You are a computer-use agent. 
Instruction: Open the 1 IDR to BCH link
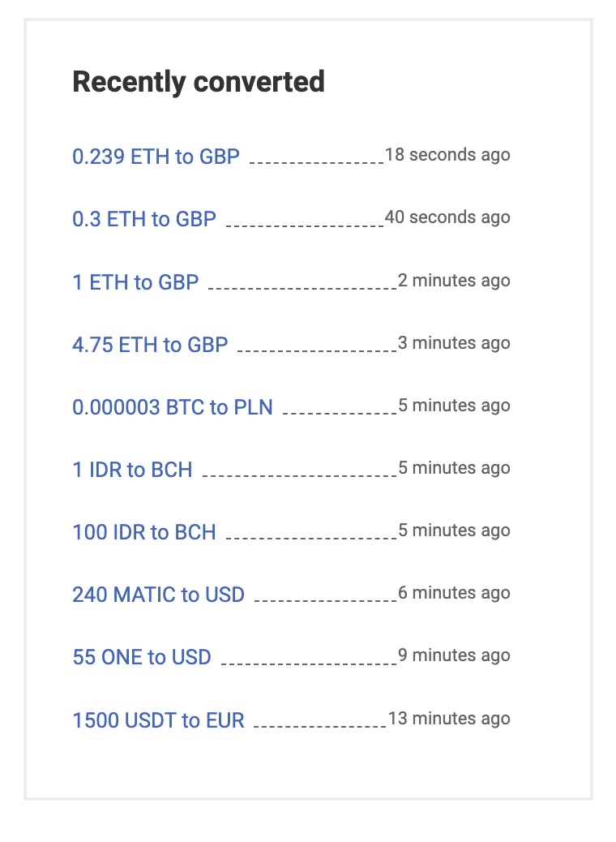[x=132, y=470]
